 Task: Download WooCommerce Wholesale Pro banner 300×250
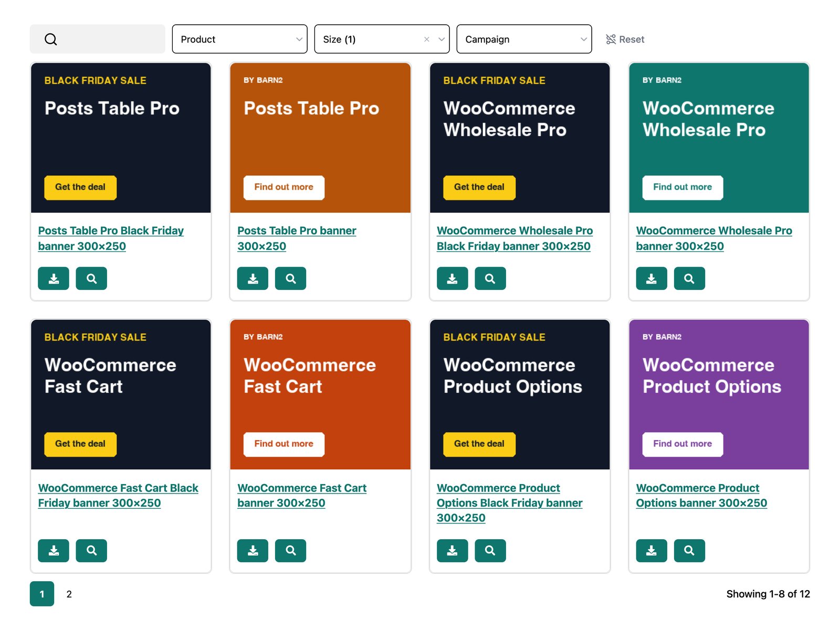(652, 278)
